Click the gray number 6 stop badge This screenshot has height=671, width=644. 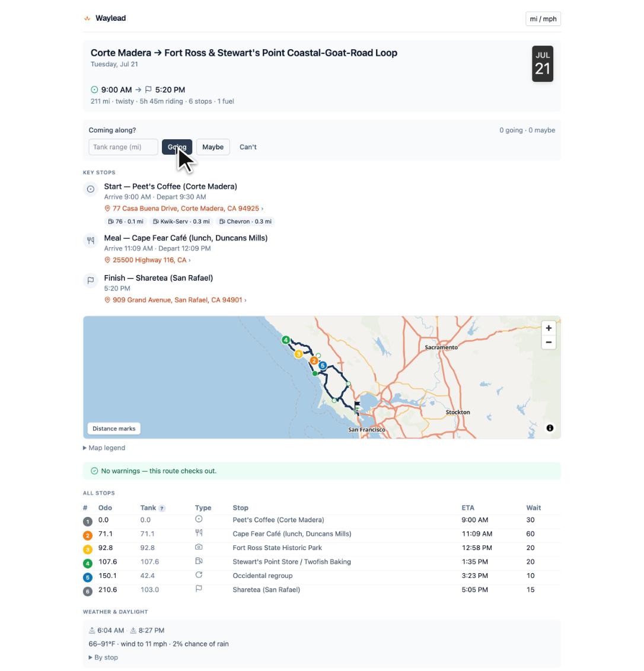[x=87, y=592]
